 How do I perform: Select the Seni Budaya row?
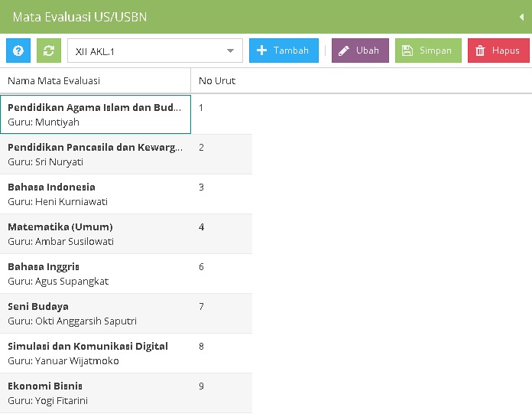coord(96,313)
